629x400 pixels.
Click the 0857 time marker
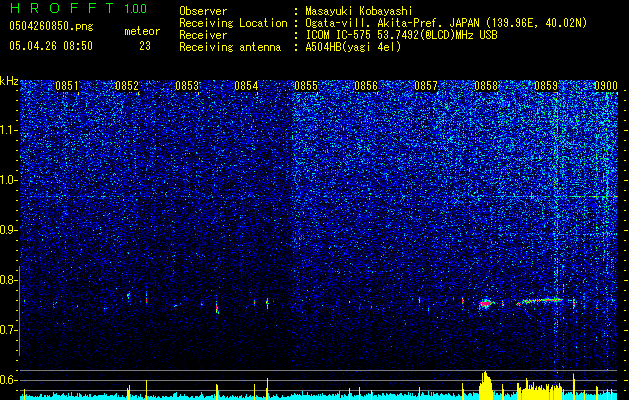point(426,86)
